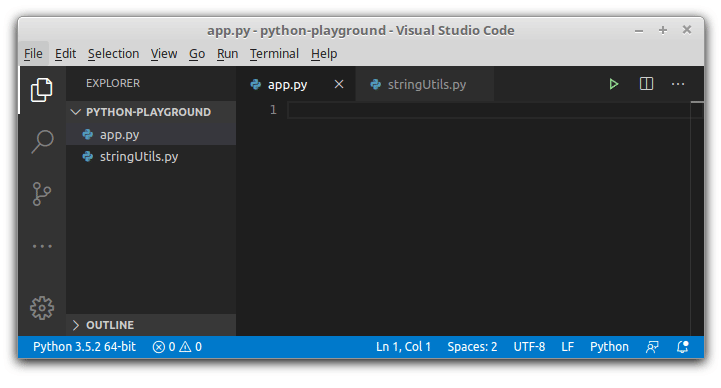Open stringUtils.py from the Explorer tree
721x388 pixels.
coord(151,157)
